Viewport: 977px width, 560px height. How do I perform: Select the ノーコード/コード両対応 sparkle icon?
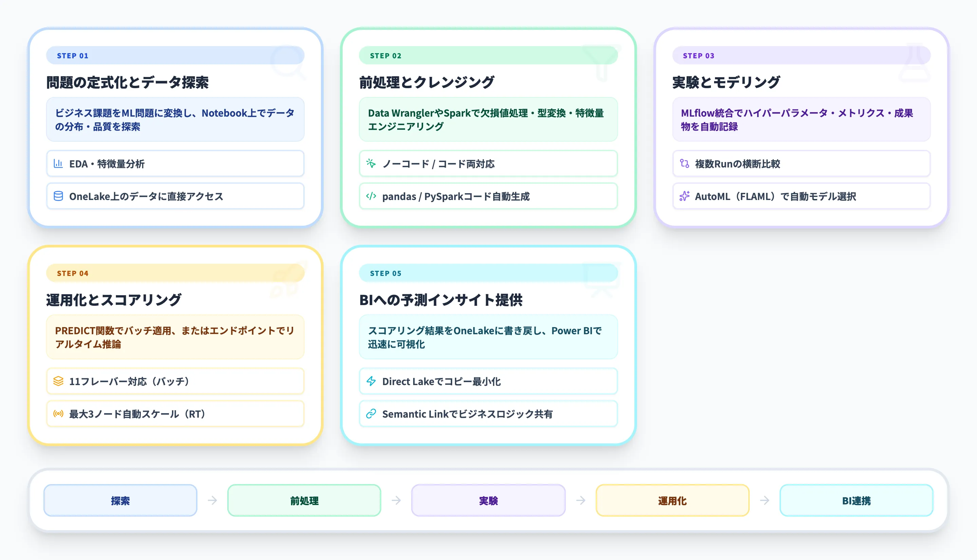370,164
